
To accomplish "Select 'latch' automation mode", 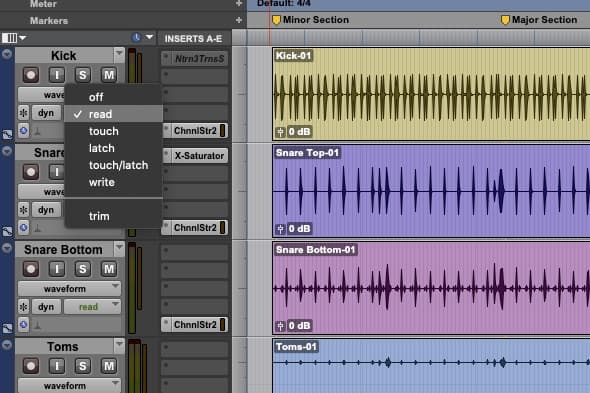I will point(114,148).
